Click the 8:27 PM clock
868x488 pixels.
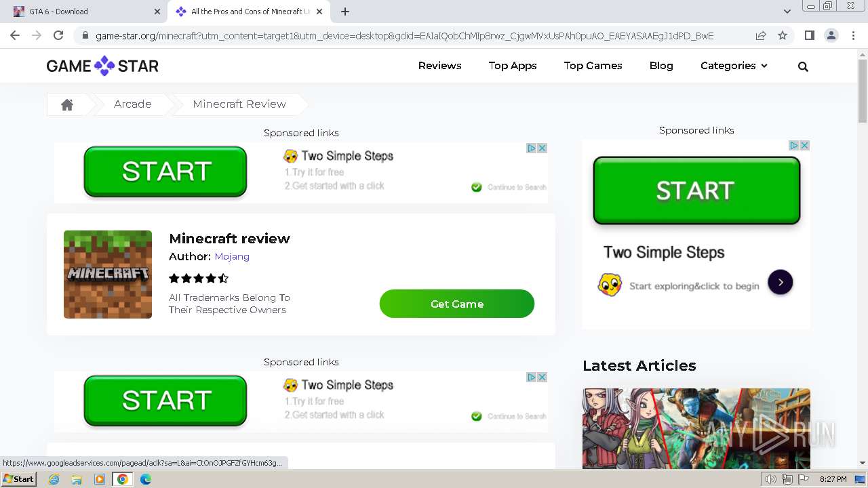click(833, 479)
